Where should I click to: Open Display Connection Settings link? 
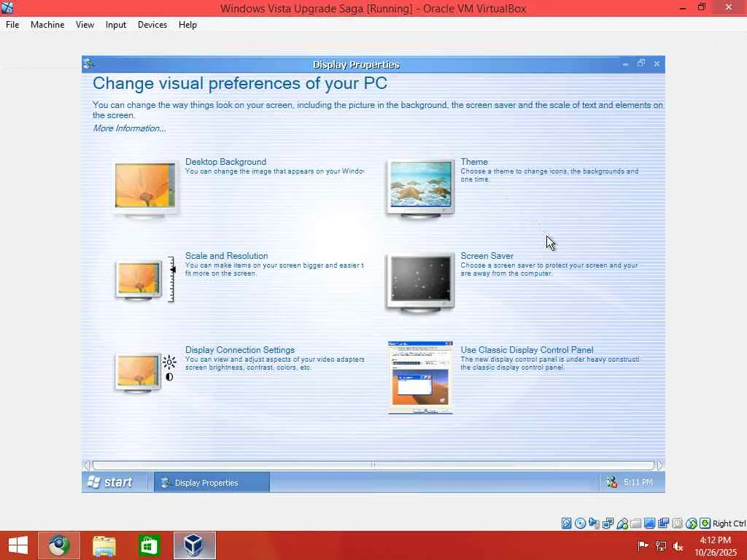(239, 350)
